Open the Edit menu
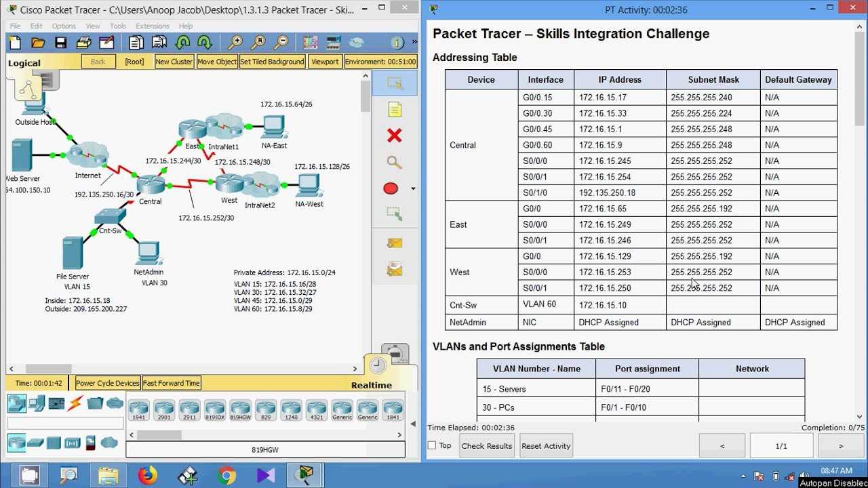Screen dimensions: 868x488 point(36,26)
